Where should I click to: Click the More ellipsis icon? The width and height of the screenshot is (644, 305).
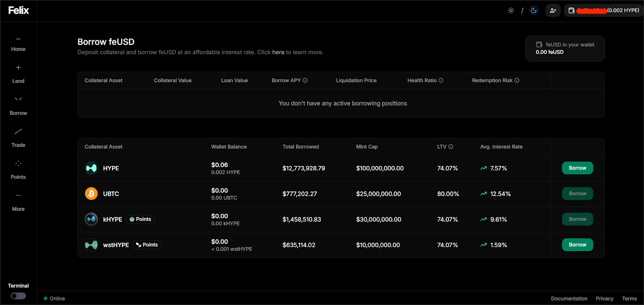(18, 195)
